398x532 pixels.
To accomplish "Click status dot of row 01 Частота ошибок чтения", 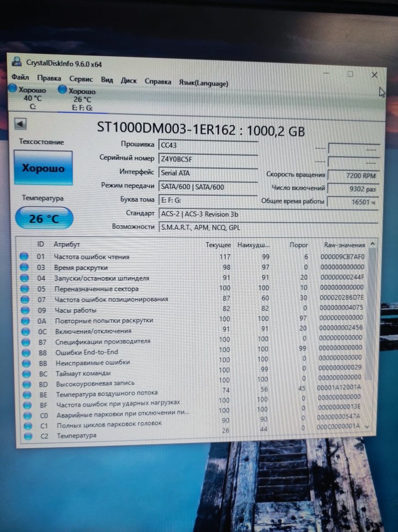I will click(x=24, y=256).
